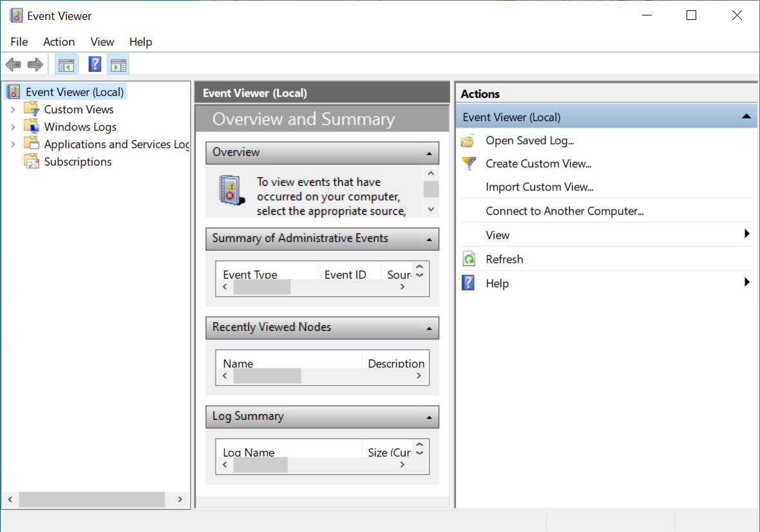Viewport: 760px width, 532px height.
Task: Click the Custom Views folder icon
Action: point(32,109)
